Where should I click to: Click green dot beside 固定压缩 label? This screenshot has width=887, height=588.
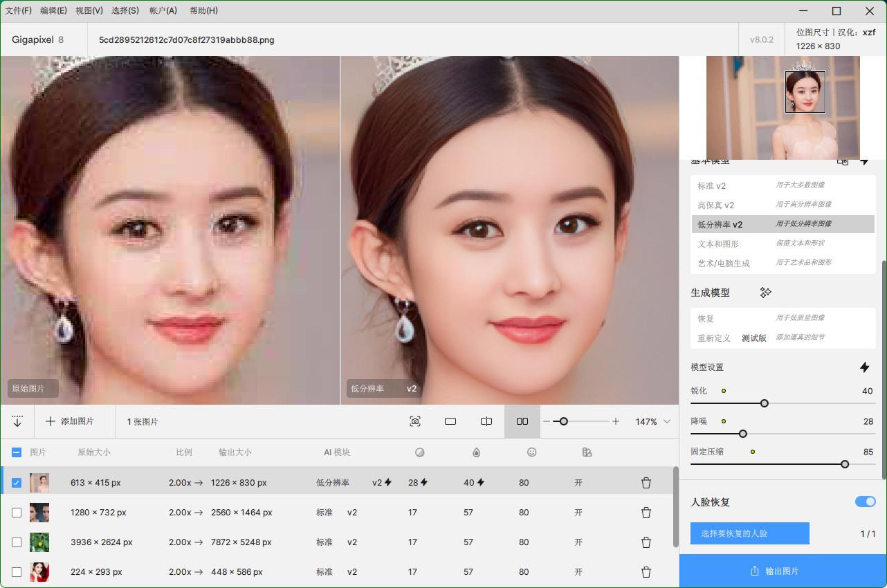pyautogui.click(x=753, y=452)
